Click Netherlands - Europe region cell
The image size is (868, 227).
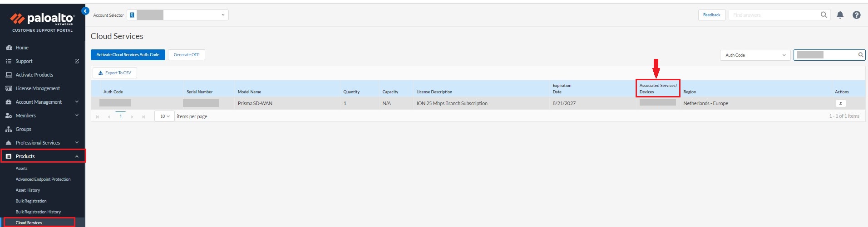coord(705,103)
